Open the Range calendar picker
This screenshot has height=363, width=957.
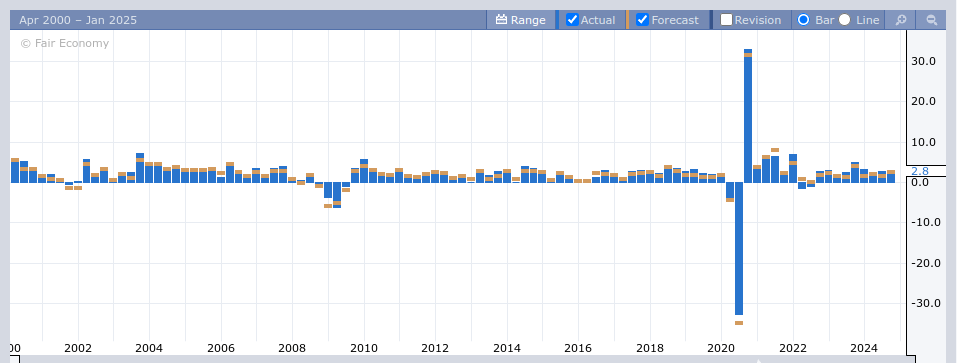(x=521, y=20)
